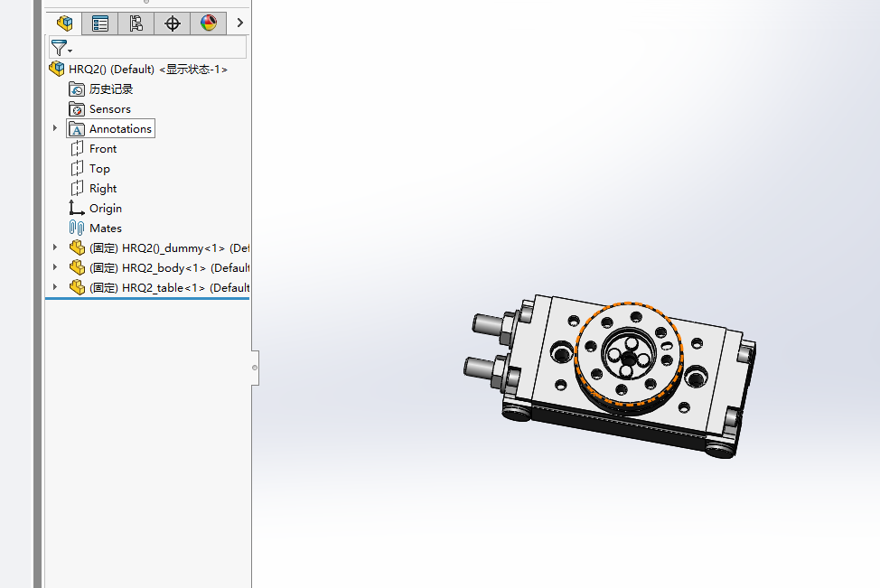
Task: Click the HRQ2_body<1> part icon
Action: [77, 267]
